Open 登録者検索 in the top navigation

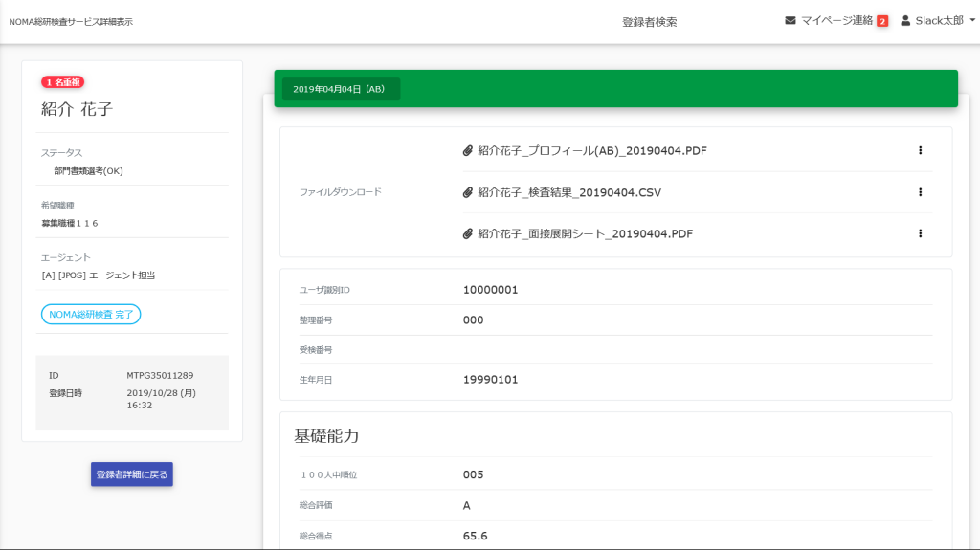pos(649,21)
